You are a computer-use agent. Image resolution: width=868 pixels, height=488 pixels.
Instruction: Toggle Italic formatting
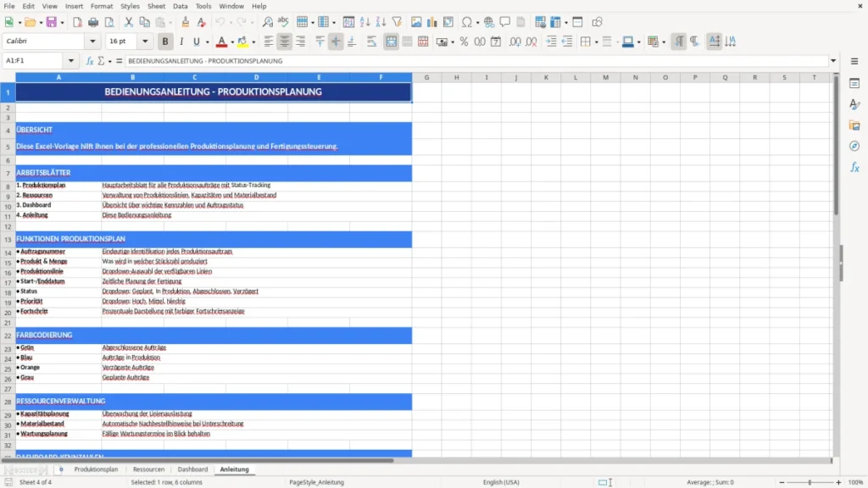(x=181, y=42)
